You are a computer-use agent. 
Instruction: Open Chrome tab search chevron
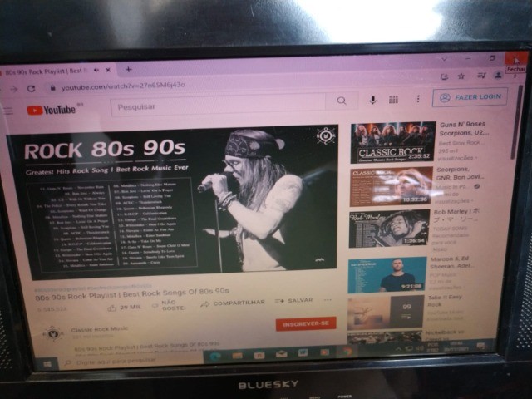pyautogui.click(x=444, y=59)
